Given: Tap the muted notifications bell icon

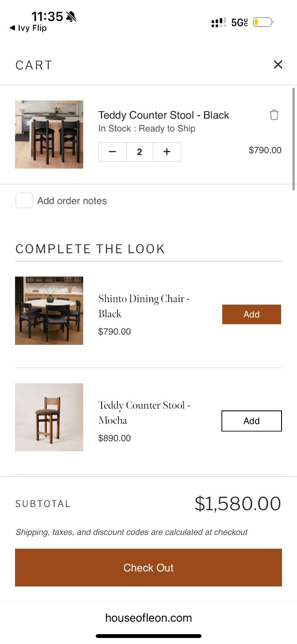Looking at the screenshot, I should (x=70, y=16).
